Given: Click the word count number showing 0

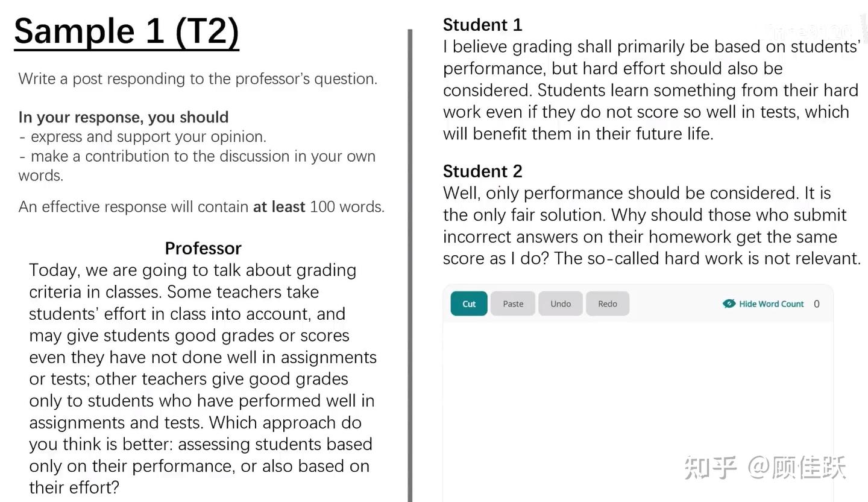Looking at the screenshot, I should (x=817, y=304).
